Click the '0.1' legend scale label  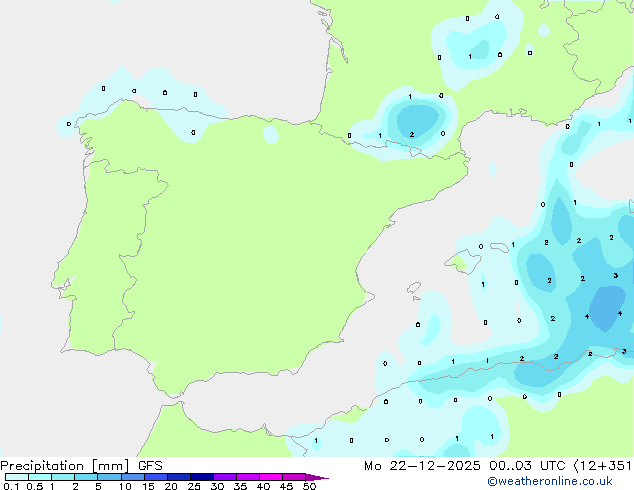(x=9, y=486)
